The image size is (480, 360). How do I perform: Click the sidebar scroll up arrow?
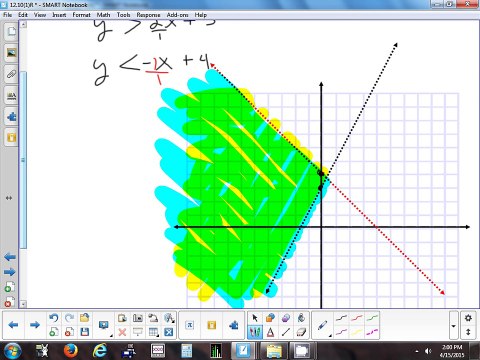click(23, 24)
